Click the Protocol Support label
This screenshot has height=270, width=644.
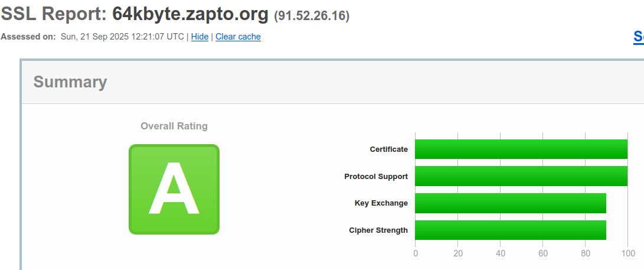click(376, 177)
